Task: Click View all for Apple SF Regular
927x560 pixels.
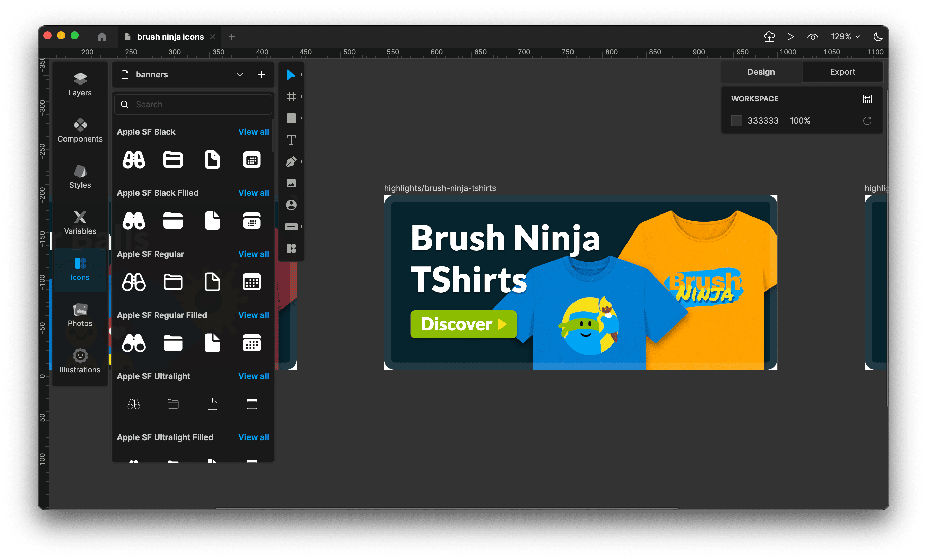Action: tap(253, 254)
